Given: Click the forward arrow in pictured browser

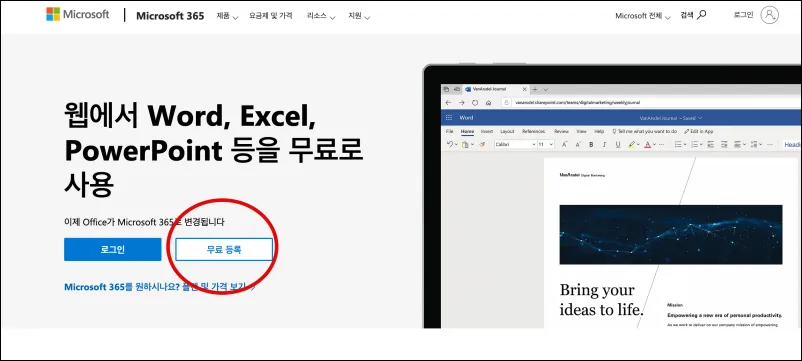Looking at the screenshot, I should [x=461, y=103].
